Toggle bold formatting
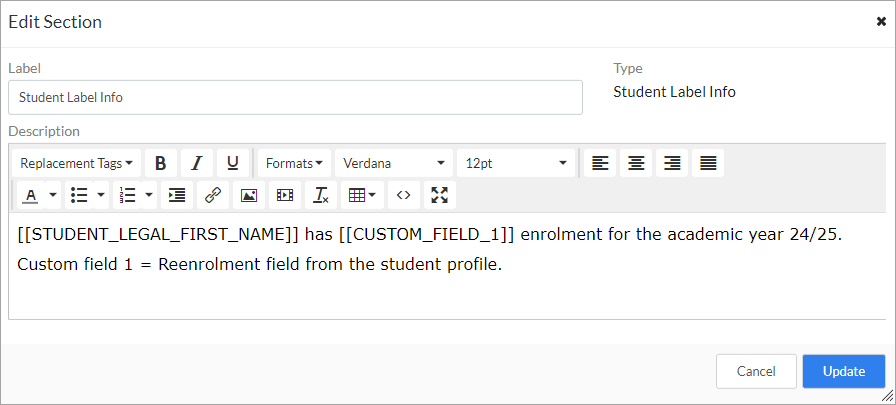Viewport: 896px width, 405px height. 160,163
